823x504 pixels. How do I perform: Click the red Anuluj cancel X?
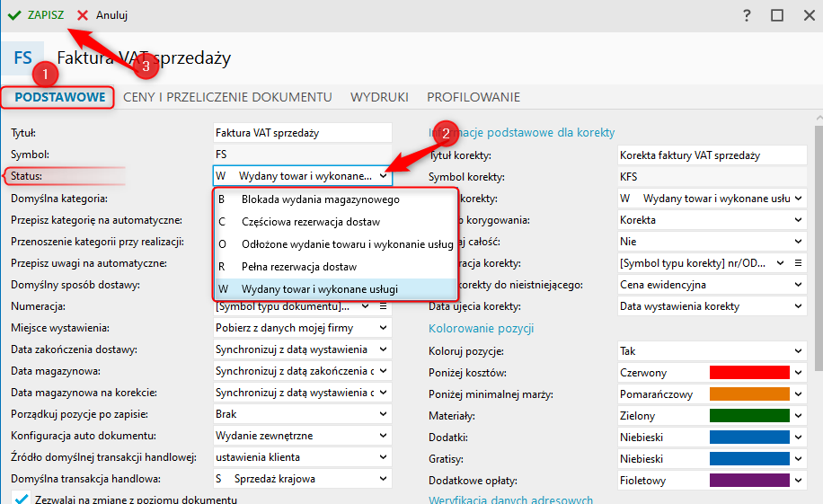click(83, 15)
